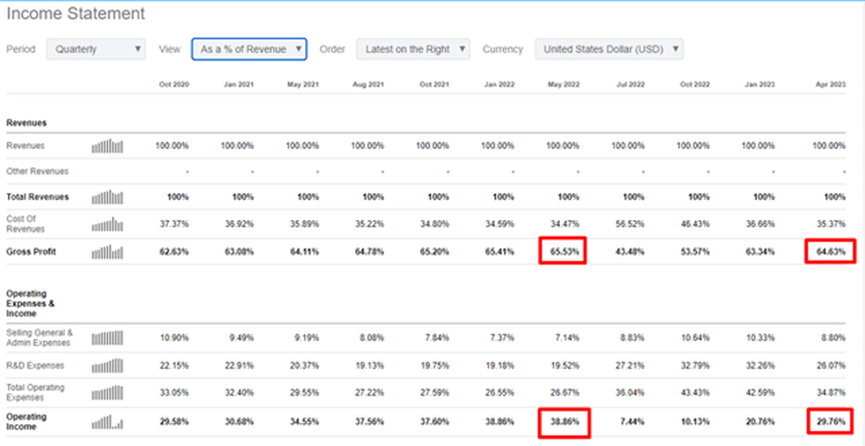
Task: Click Total Operating Expenses value 43.43%
Action: pos(695,392)
